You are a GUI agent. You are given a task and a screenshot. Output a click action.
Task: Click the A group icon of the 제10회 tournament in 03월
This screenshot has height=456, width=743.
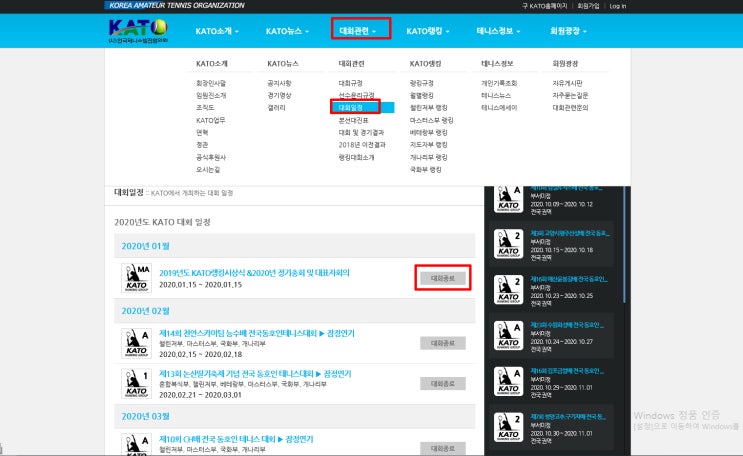click(136, 445)
